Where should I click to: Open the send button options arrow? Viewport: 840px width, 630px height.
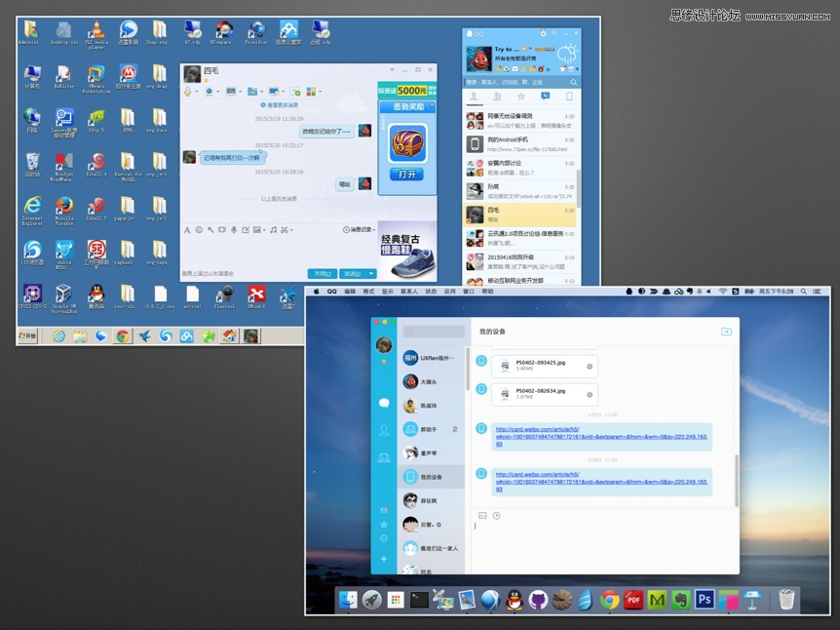coord(371,273)
